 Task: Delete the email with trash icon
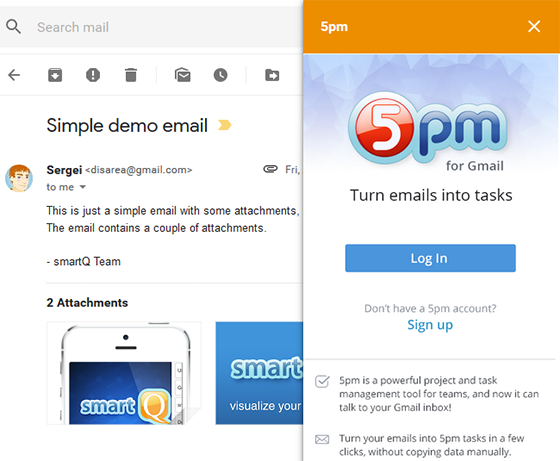(x=131, y=75)
